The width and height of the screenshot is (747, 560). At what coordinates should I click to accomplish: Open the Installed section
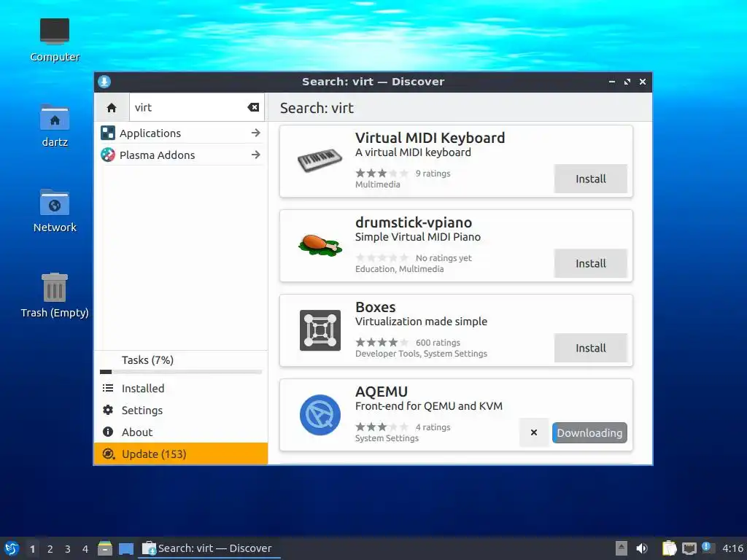(181, 389)
